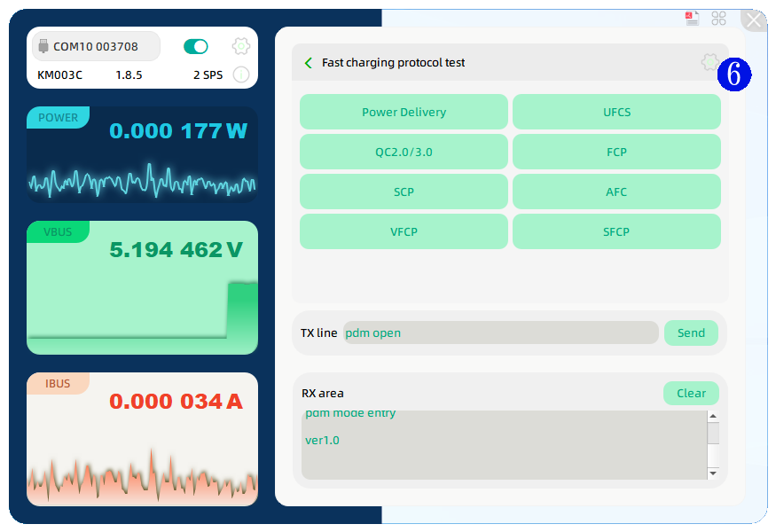Click the RX area scrollbar up arrow
776x532 pixels.
point(713,416)
